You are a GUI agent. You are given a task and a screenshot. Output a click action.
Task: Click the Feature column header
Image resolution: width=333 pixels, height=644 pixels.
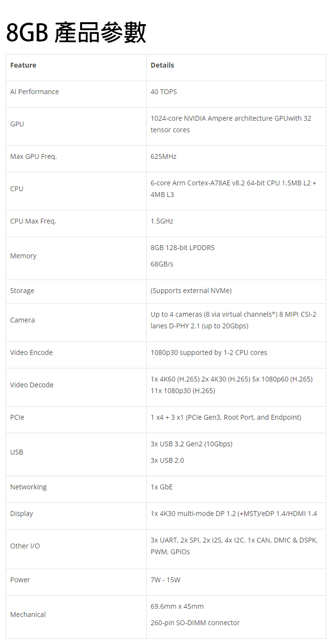23,65
